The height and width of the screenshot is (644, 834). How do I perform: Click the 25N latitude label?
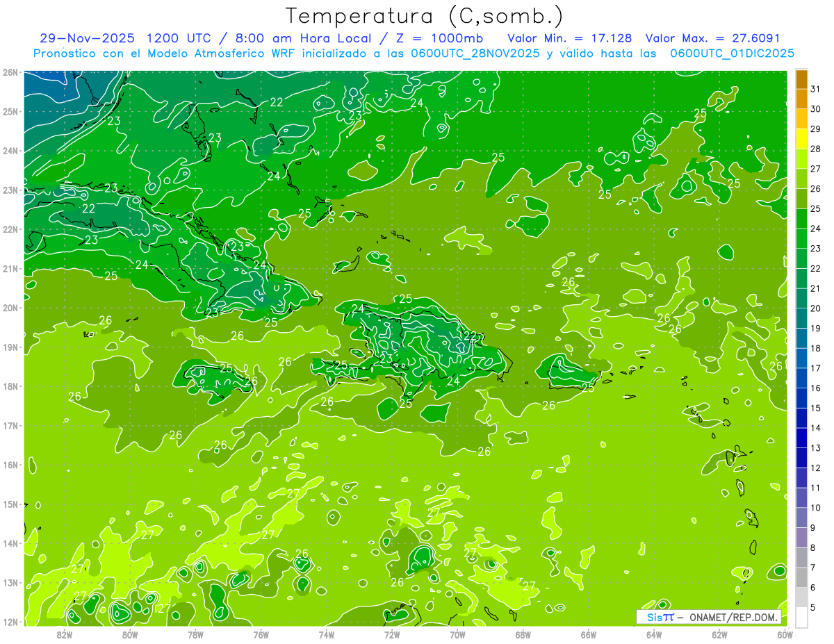click(10, 111)
